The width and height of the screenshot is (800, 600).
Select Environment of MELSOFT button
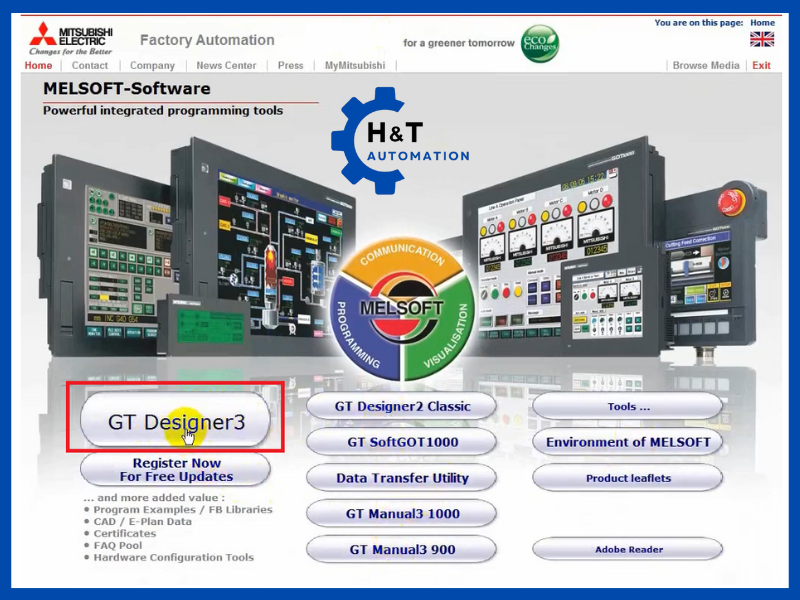[x=627, y=442]
